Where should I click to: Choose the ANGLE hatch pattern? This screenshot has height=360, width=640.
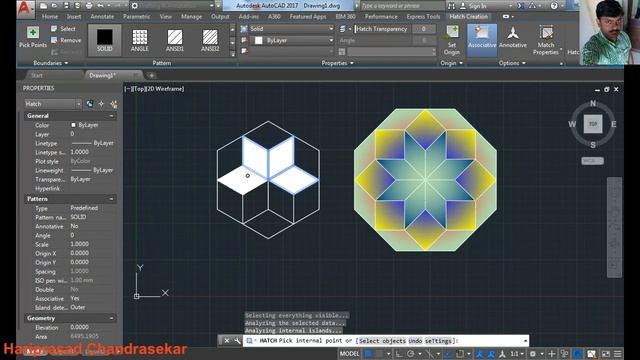tap(140, 40)
